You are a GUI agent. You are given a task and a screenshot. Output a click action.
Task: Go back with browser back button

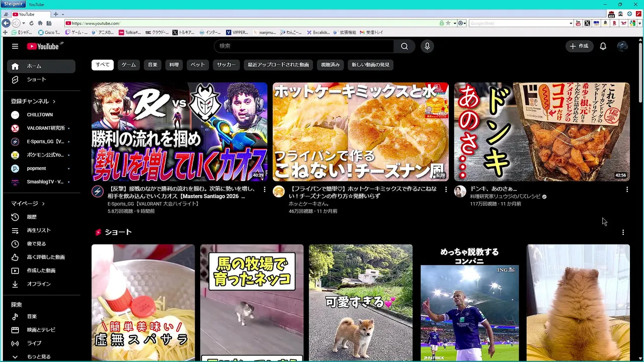pyautogui.click(x=6, y=23)
